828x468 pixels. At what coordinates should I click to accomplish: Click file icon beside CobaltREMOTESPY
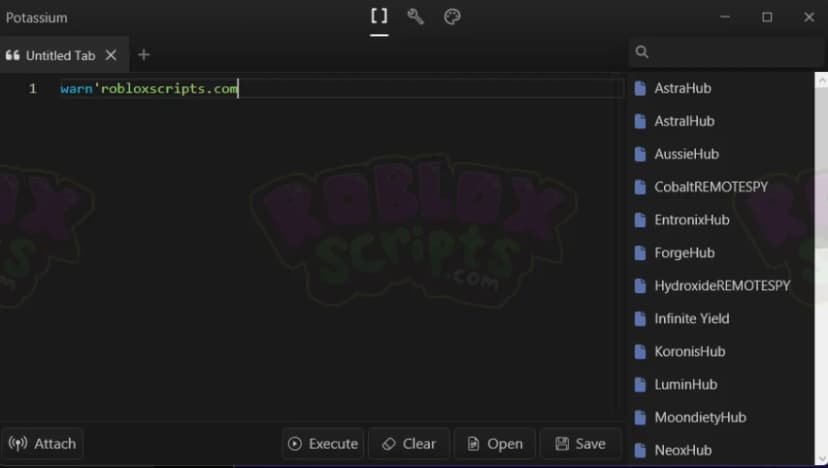pos(640,187)
